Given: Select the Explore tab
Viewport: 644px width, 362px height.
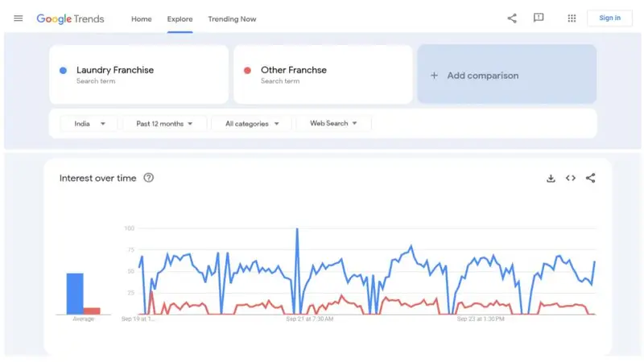Looking at the screenshot, I should point(180,19).
